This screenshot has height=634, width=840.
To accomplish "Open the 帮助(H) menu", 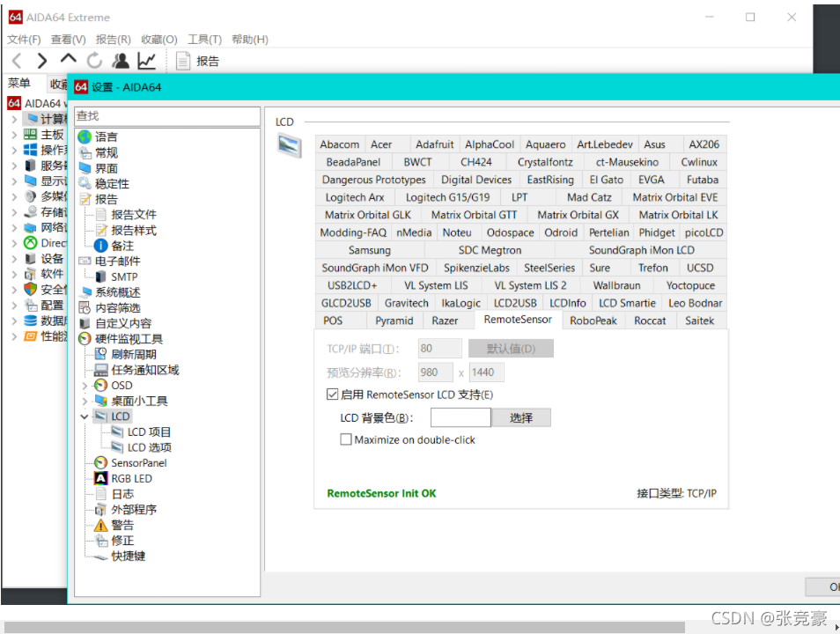I will (x=250, y=39).
